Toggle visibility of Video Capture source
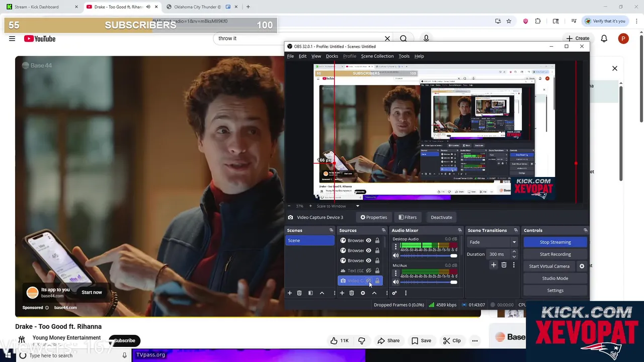 click(x=368, y=281)
